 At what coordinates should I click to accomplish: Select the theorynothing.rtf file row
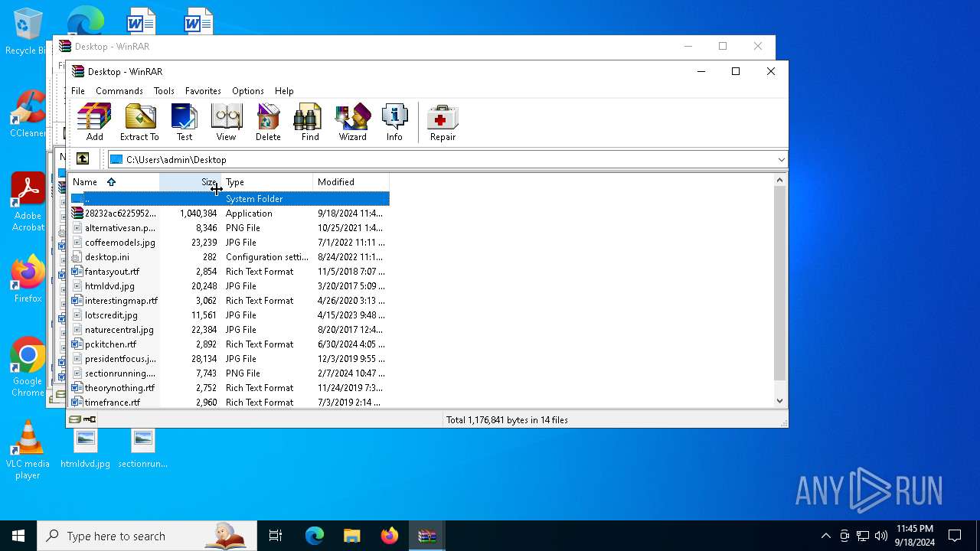pos(230,388)
